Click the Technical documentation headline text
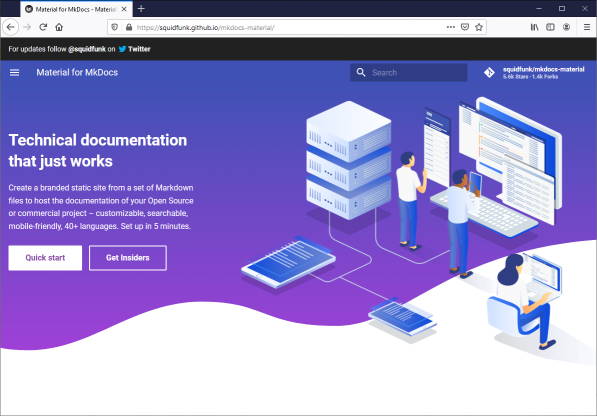 tap(98, 150)
